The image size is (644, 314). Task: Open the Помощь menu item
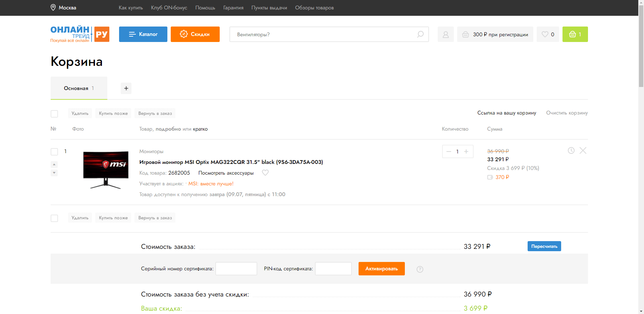[x=205, y=8]
